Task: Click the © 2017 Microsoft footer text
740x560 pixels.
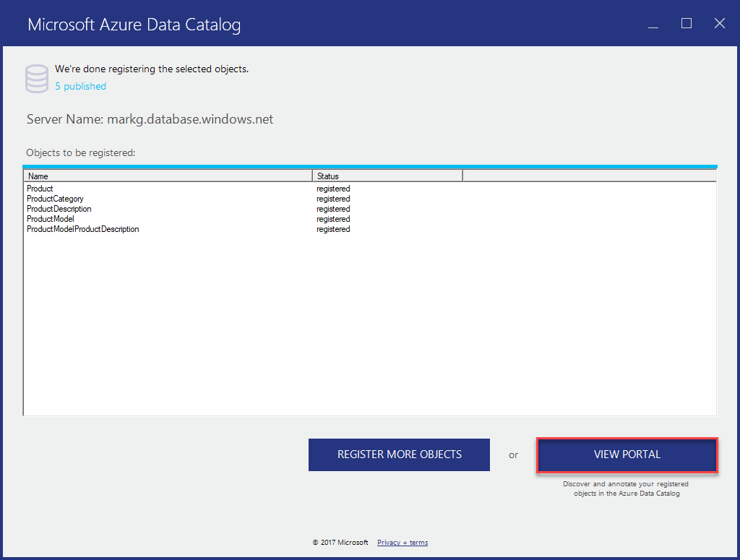Action: point(340,542)
